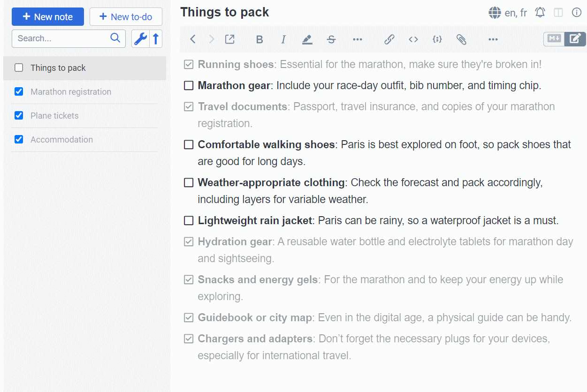Open the Accommodation note
The width and height of the screenshot is (587, 392).
tap(61, 140)
